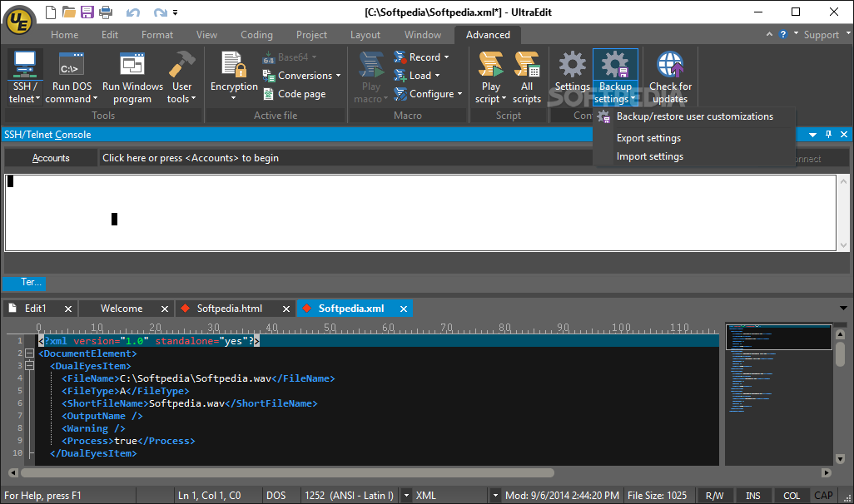Click the Code page button
854x504 pixels.
point(295,94)
